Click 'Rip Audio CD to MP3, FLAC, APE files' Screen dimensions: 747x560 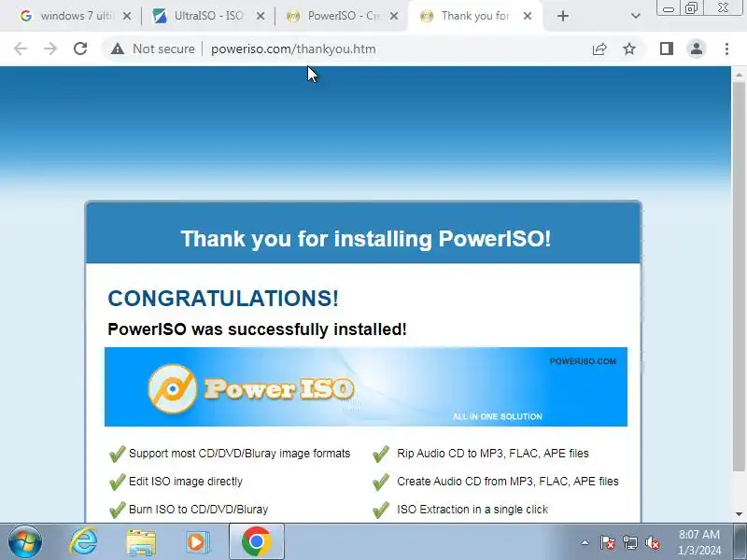tap(493, 454)
